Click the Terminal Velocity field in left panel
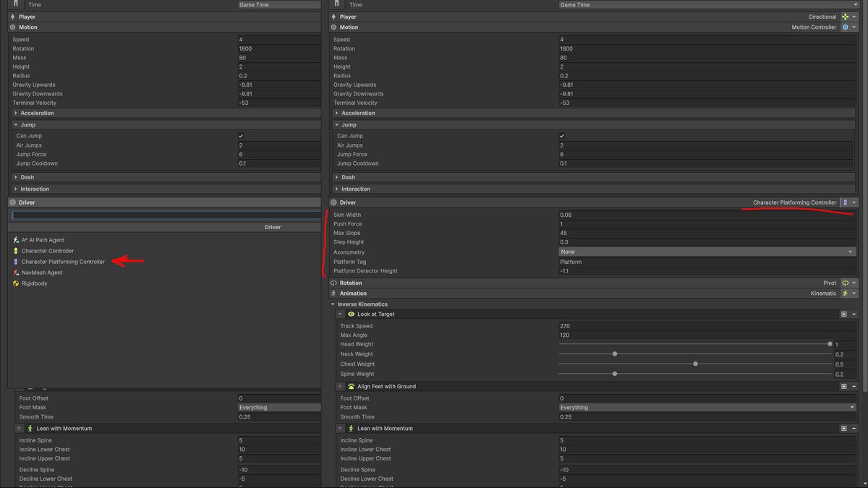 tap(279, 103)
